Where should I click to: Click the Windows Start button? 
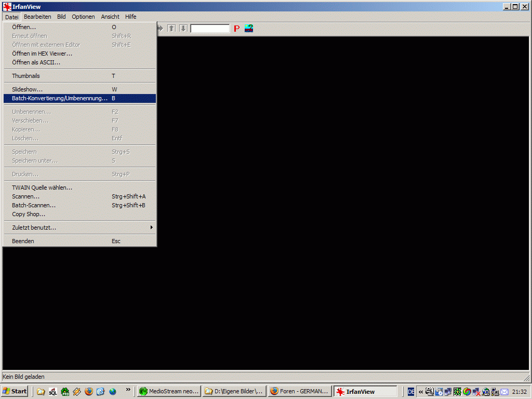(14, 392)
